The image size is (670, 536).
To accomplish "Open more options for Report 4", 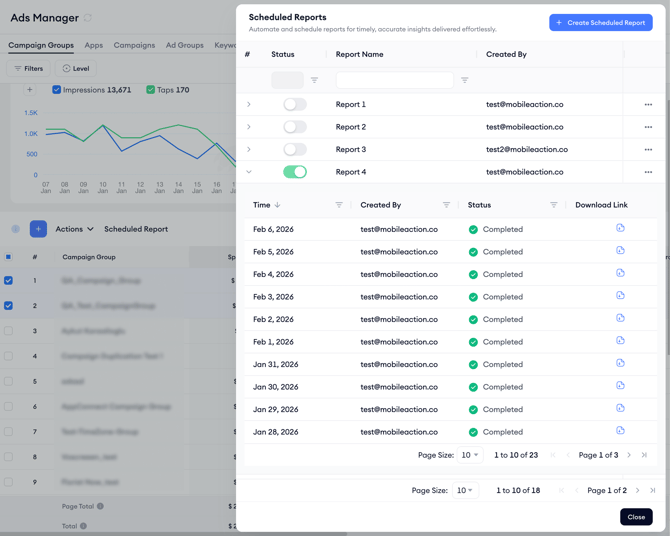I will 648,172.
